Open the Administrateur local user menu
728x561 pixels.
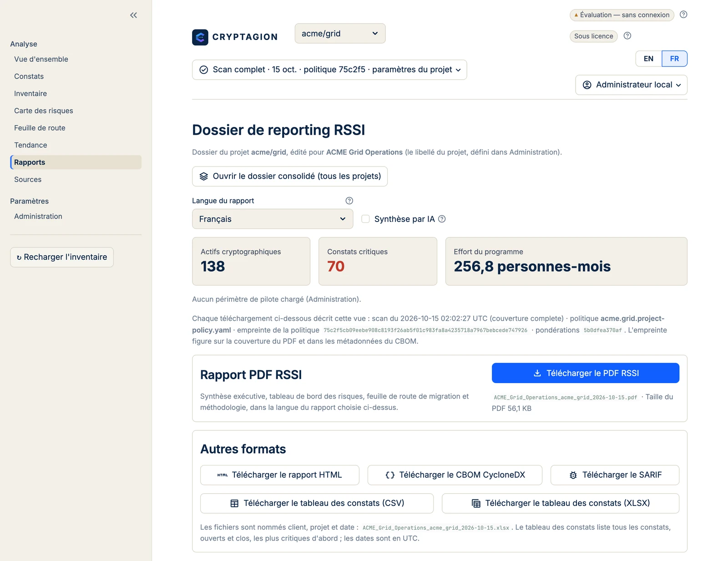click(631, 85)
